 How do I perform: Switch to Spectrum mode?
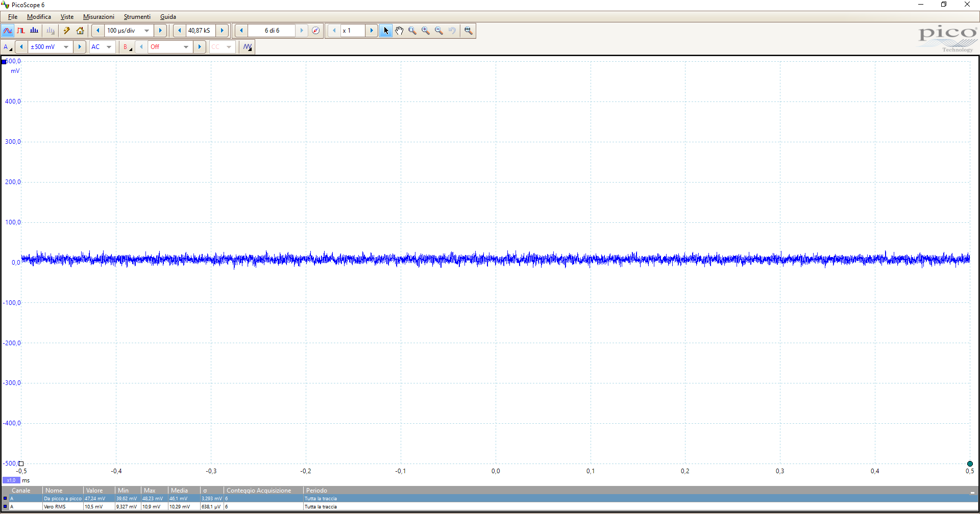[x=34, y=31]
